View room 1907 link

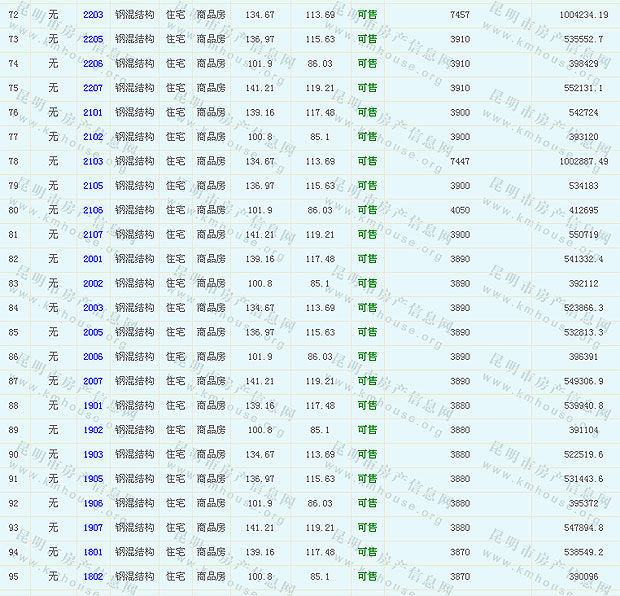(92, 528)
